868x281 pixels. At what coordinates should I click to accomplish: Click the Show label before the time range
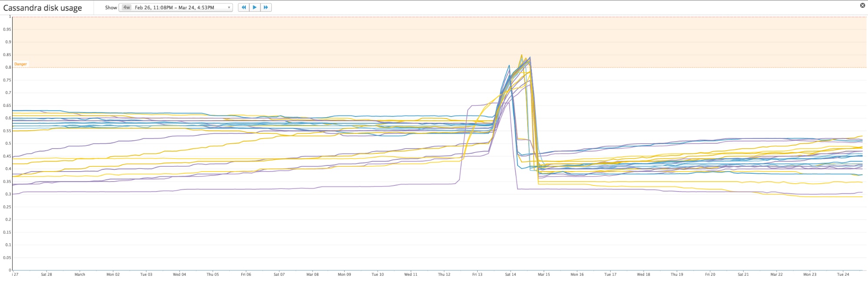[111, 7]
